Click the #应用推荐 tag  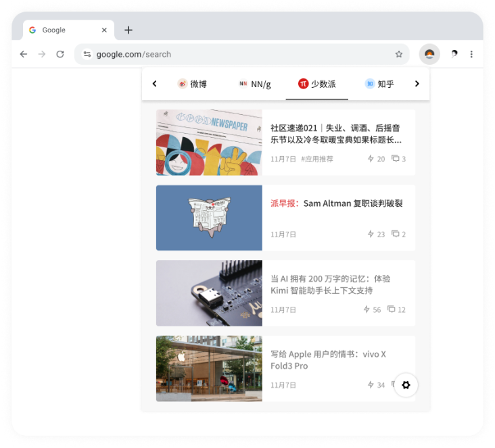317,159
